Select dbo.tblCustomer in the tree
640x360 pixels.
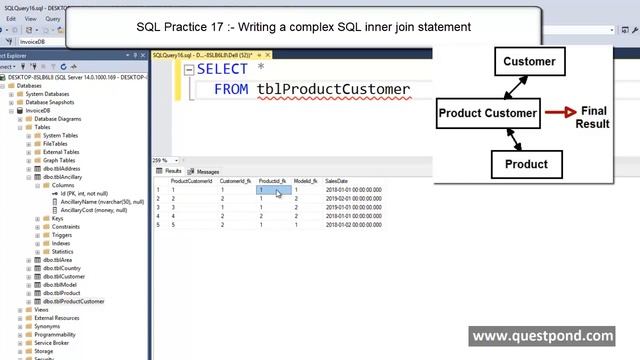64,276
